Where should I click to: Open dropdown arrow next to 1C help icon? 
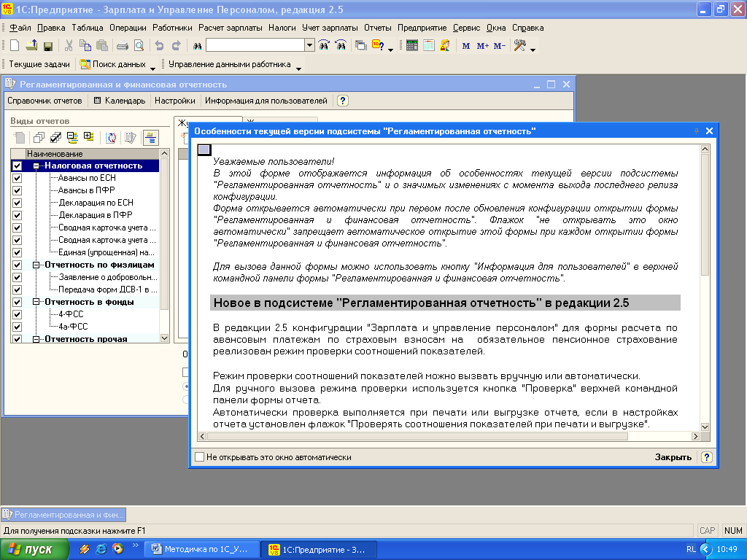[x=391, y=49]
